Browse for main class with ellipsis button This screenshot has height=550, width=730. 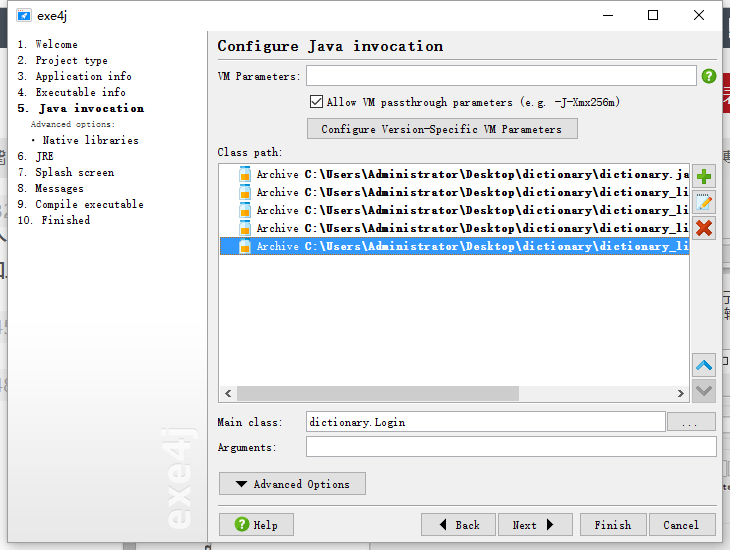tap(691, 422)
